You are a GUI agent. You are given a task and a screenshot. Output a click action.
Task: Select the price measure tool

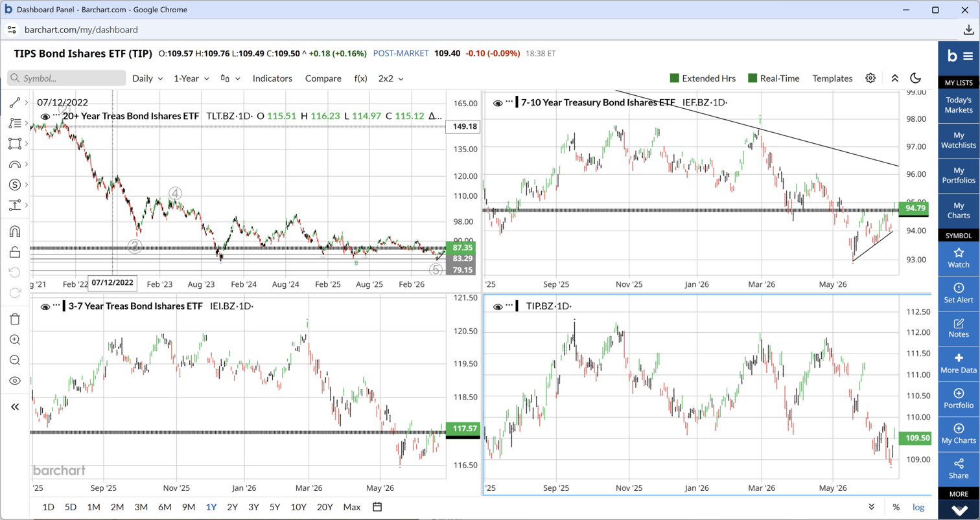(x=14, y=206)
